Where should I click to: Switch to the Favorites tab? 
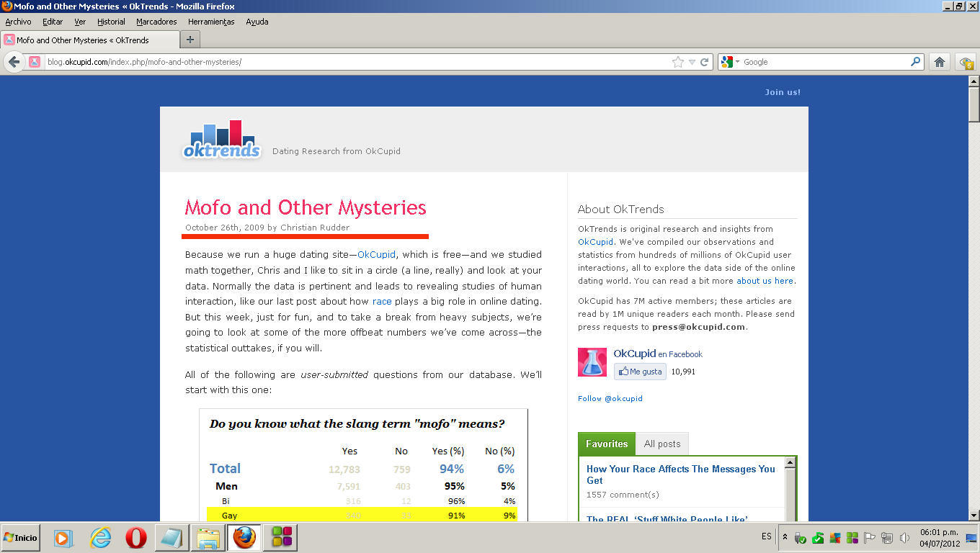tap(607, 444)
